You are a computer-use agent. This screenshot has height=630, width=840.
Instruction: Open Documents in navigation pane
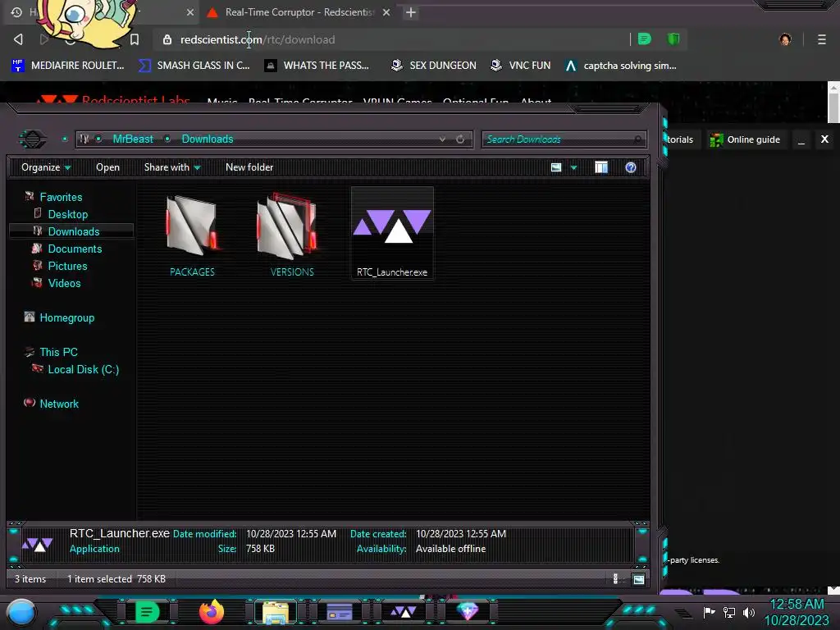pyautogui.click(x=75, y=249)
